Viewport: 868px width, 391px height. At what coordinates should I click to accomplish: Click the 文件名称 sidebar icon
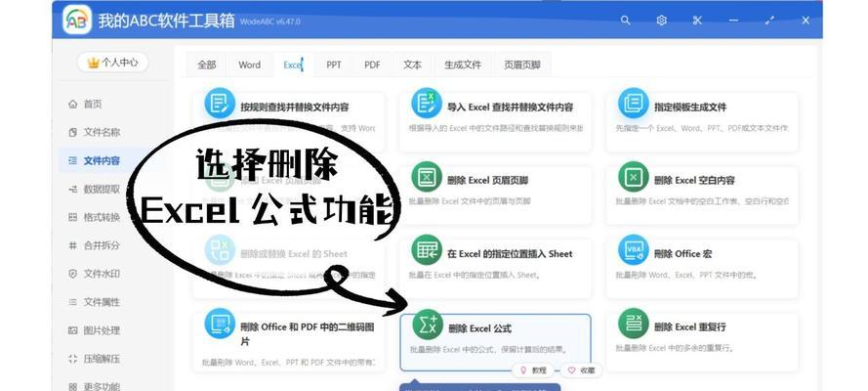(x=72, y=132)
